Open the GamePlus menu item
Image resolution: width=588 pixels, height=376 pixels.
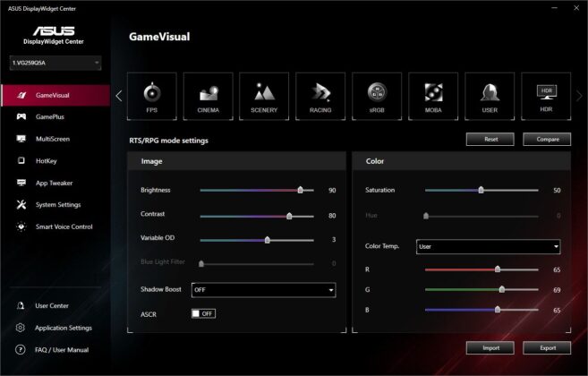pos(55,116)
